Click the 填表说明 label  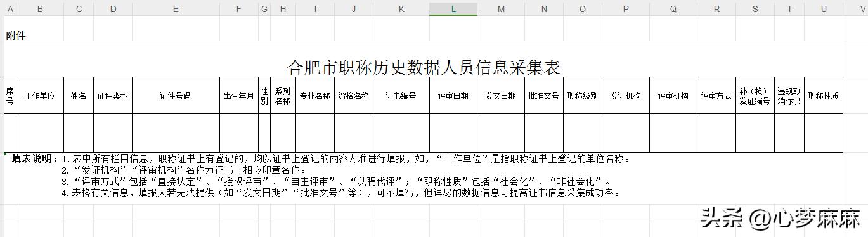(36, 158)
